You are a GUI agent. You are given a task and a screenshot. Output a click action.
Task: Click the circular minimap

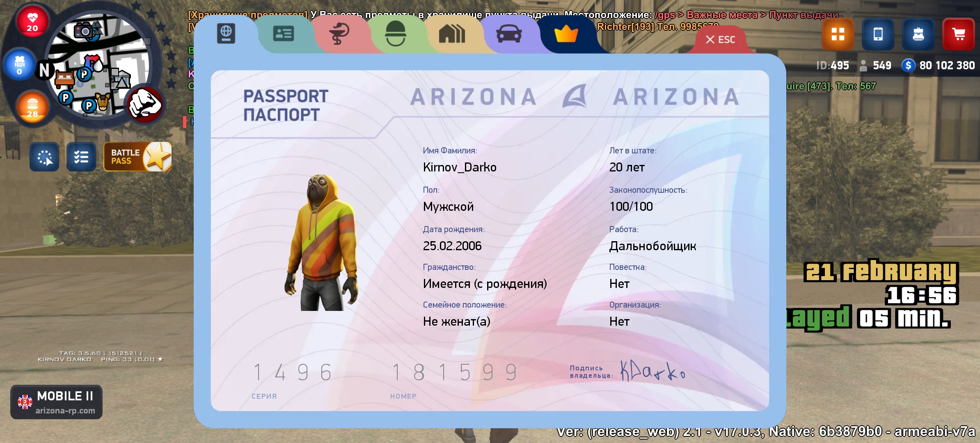pyautogui.click(x=98, y=64)
